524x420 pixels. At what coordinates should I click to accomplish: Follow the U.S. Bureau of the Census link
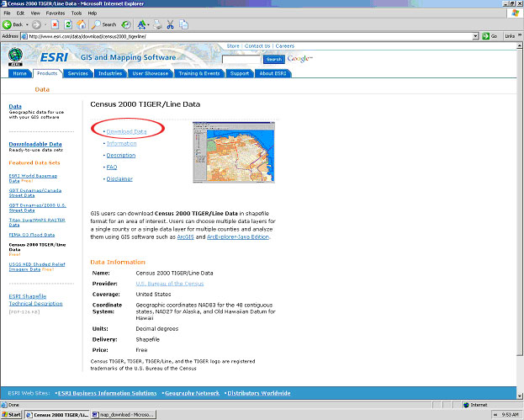(170, 284)
